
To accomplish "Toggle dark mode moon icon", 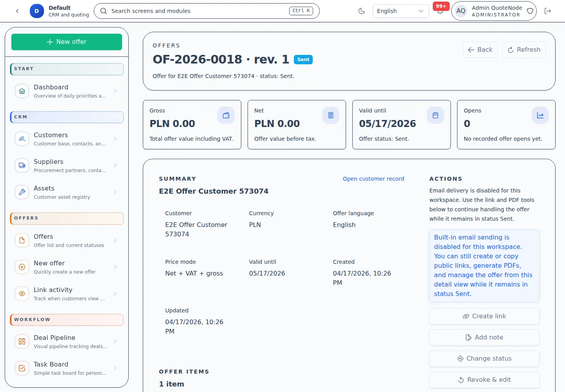I will click(362, 11).
